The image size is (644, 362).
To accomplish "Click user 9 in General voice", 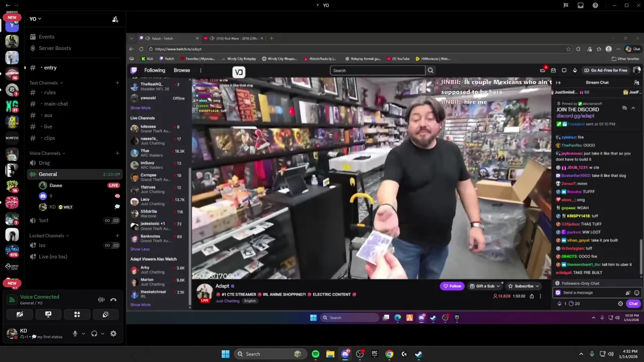I will [50, 196].
